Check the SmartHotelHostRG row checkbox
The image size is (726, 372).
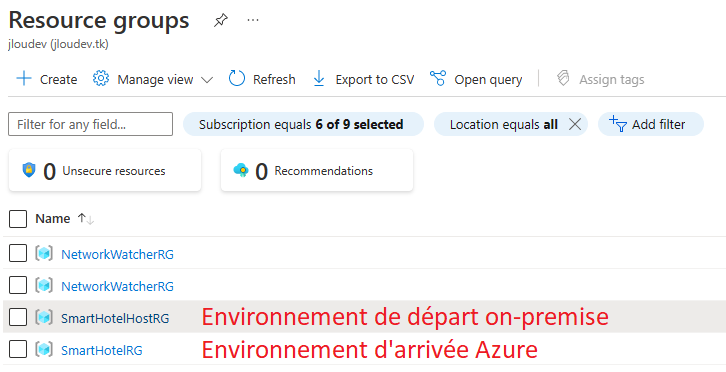pyautogui.click(x=18, y=317)
